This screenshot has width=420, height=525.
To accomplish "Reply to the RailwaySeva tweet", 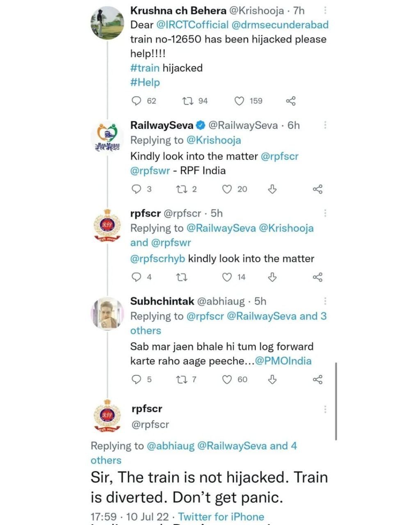I will (137, 189).
